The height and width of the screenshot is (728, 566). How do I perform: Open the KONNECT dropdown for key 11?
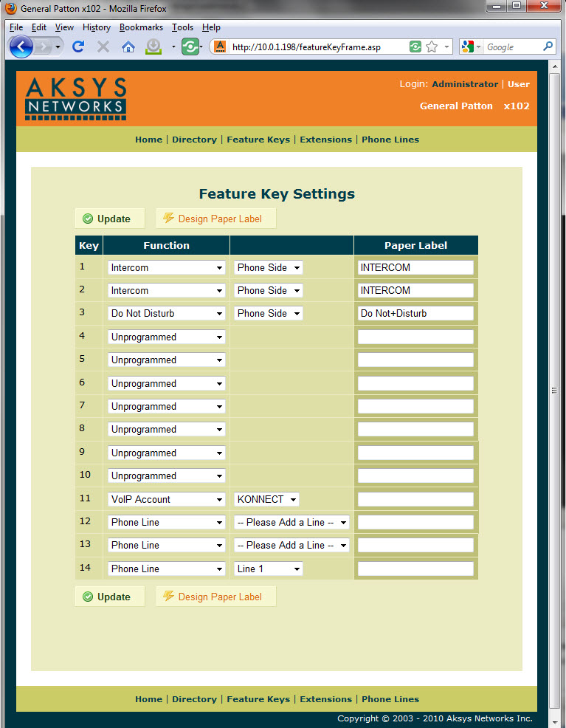266,499
